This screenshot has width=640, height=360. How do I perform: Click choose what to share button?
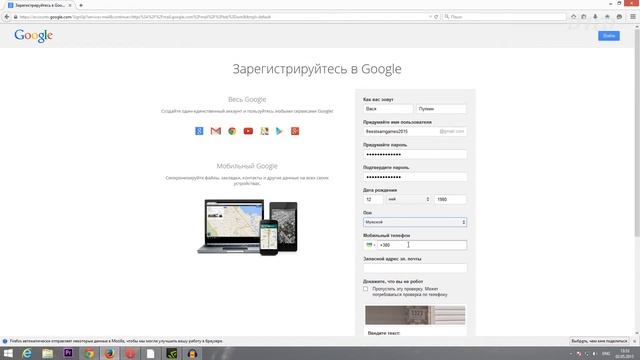pos(599,341)
